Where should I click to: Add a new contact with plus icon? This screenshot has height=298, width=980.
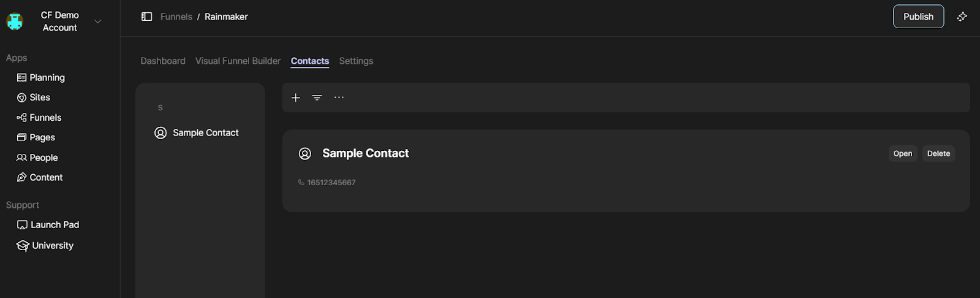pyautogui.click(x=296, y=97)
